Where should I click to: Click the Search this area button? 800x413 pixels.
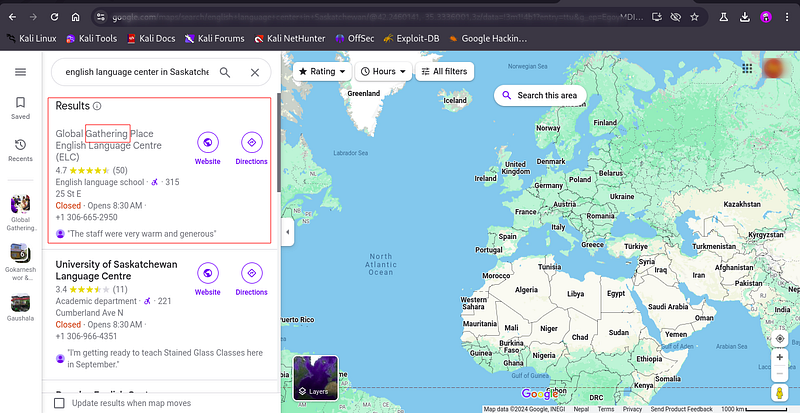(x=539, y=95)
